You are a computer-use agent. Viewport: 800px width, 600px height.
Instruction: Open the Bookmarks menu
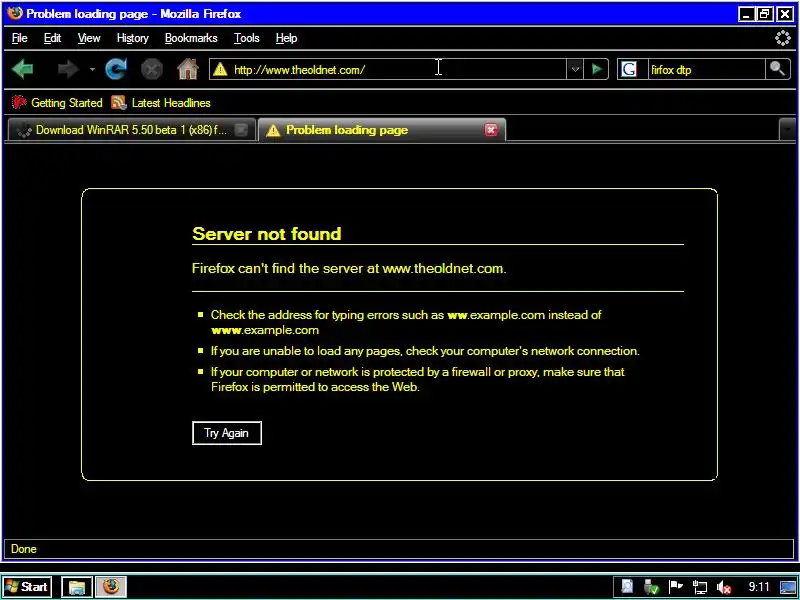pos(191,38)
